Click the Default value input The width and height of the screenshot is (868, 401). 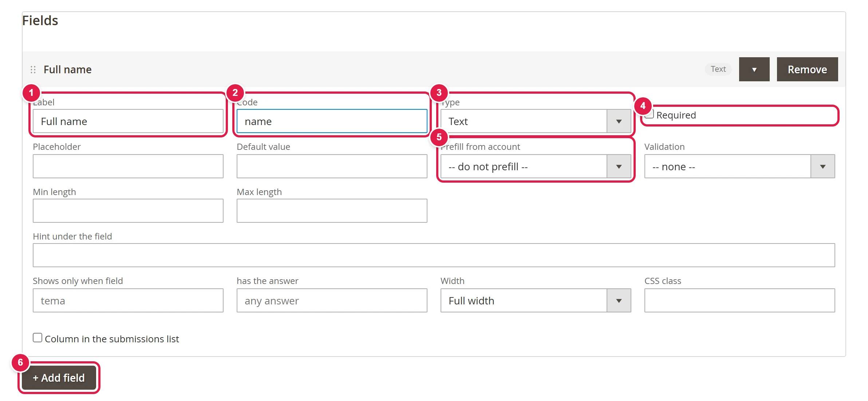coord(332,166)
